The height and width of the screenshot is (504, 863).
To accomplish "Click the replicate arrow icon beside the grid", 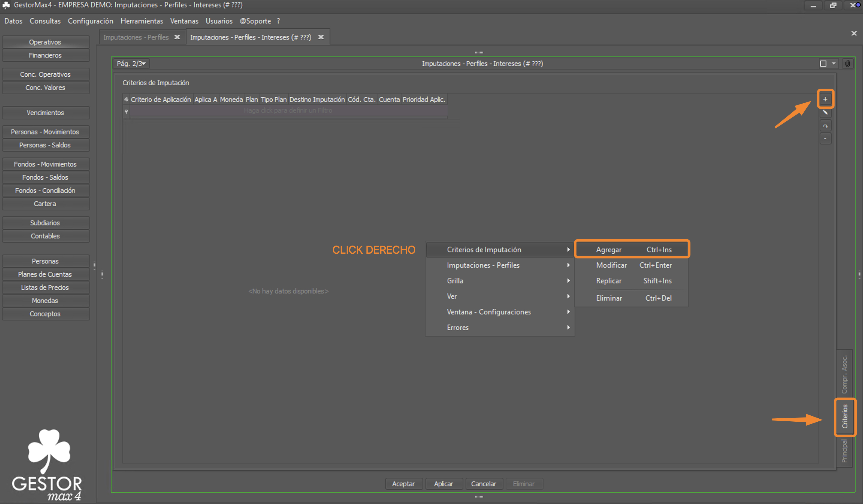I will click(825, 126).
